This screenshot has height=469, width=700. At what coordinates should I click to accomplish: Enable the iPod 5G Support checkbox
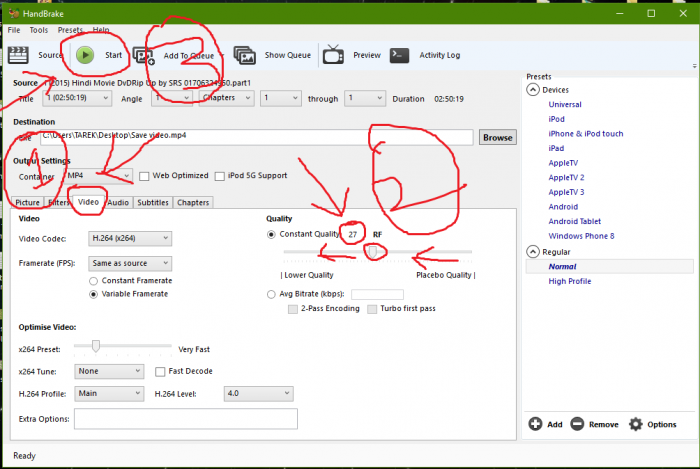[x=220, y=176]
